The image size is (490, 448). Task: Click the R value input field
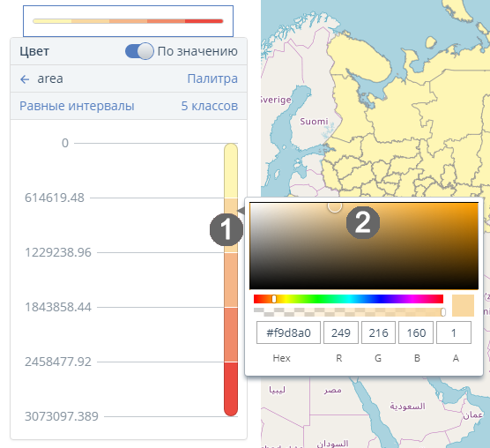pyautogui.click(x=341, y=332)
